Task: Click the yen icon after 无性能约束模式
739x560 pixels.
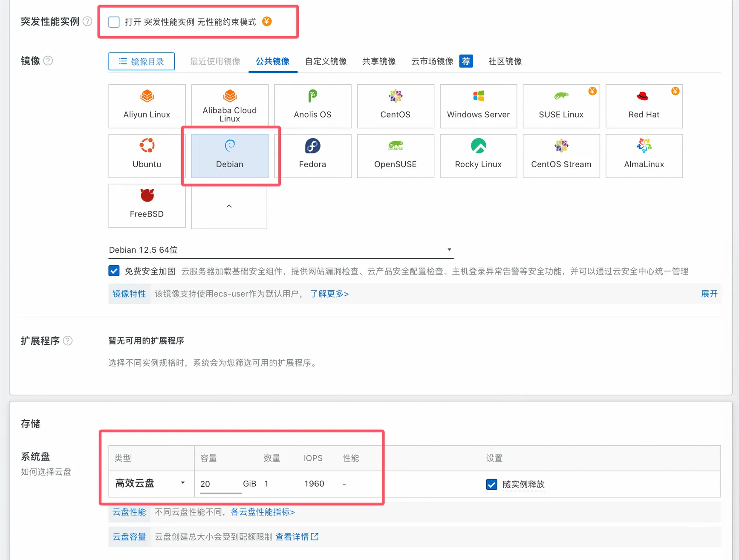Action: (x=267, y=21)
